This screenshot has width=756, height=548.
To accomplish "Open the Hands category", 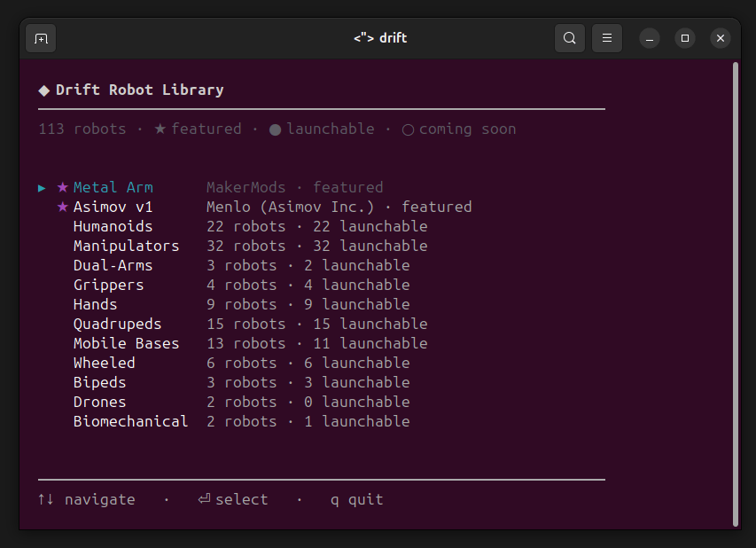I will 95,304.
